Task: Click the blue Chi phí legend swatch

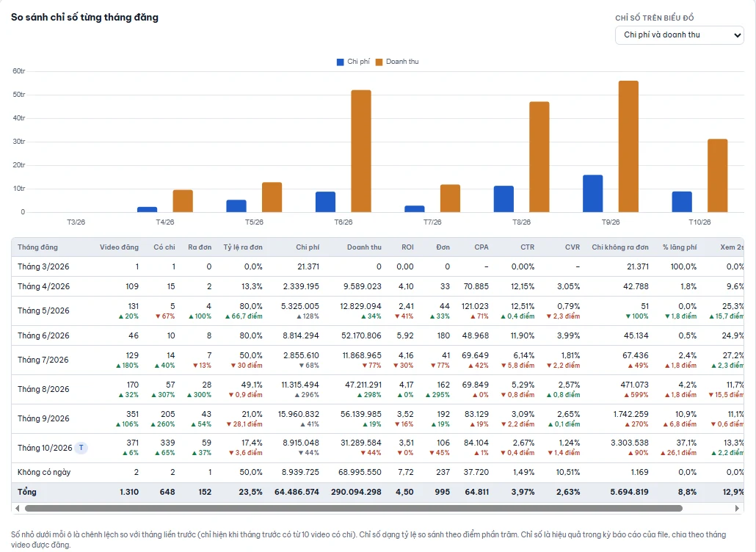Action: (340, 62)
